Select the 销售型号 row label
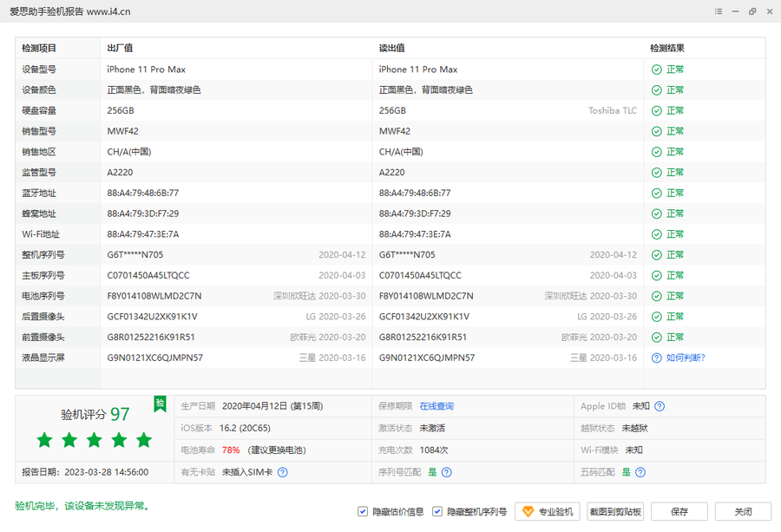 point(39,131)
